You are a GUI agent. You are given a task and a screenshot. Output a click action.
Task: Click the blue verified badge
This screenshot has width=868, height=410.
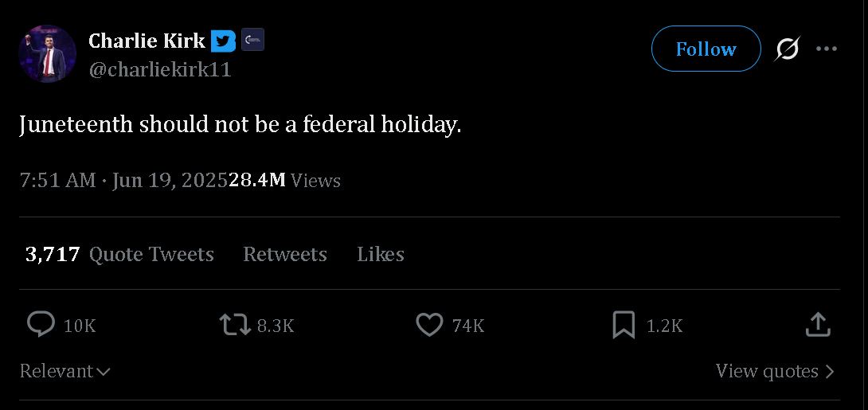223,41
